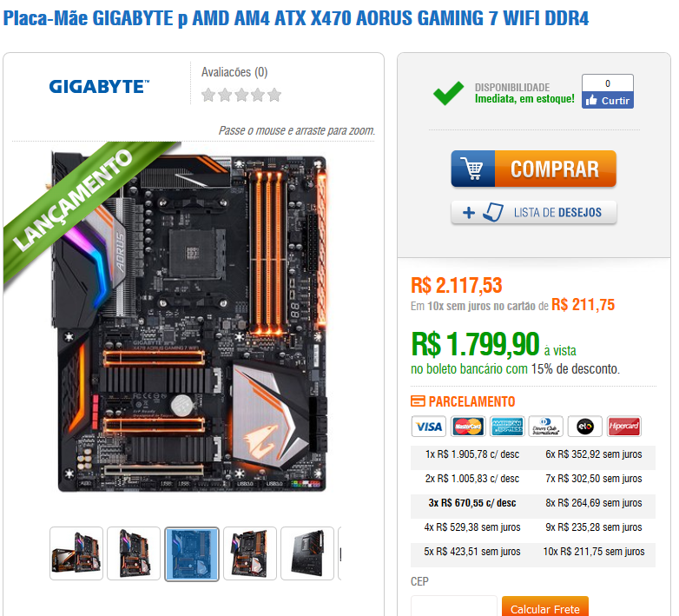Choose the American Express card icon
Image resolution: width=679 pixels, height=616 pixels.
(x=507, y=427)
